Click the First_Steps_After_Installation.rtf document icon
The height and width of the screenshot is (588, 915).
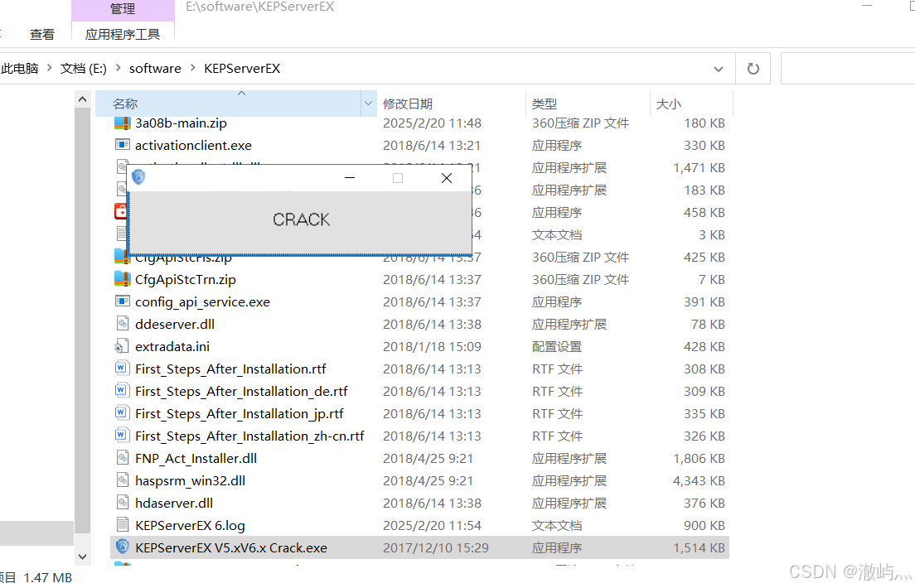(121, 369)
